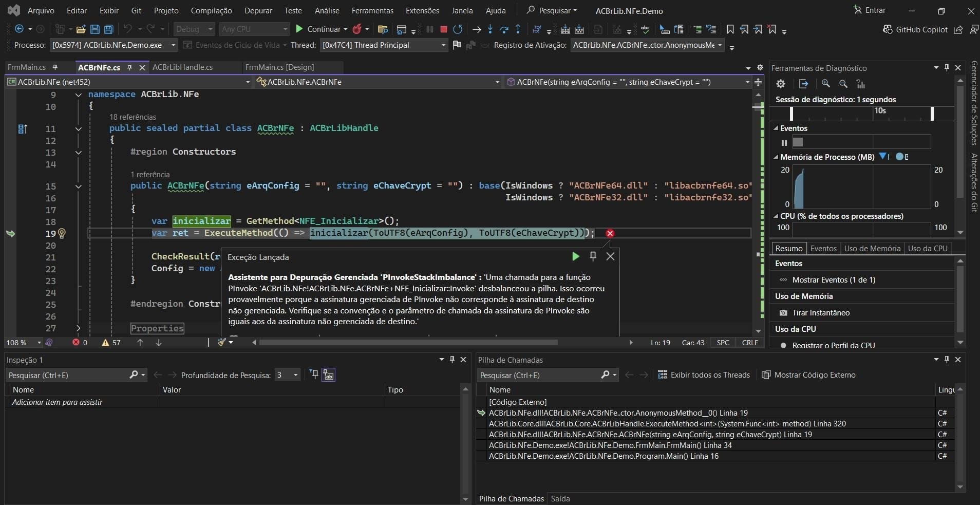This screenshot has height=505, width=980.
Task: Expand the Properties region on line 27
Action: click(x=78, y=328)
